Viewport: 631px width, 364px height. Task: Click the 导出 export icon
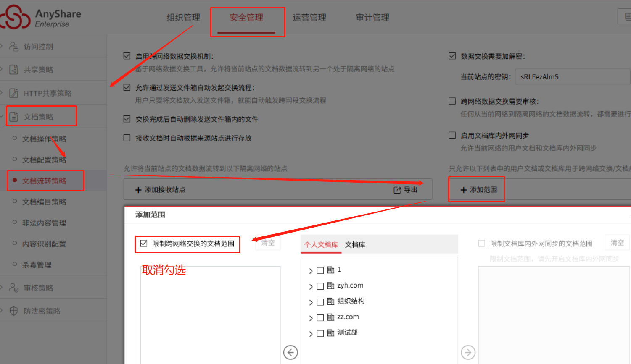coord(397,190)
